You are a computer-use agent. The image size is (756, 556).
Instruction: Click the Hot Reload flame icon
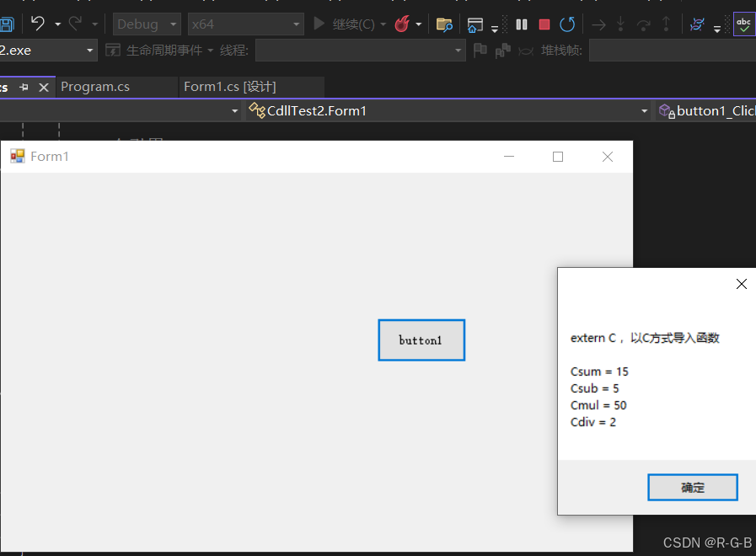[400, 24]
